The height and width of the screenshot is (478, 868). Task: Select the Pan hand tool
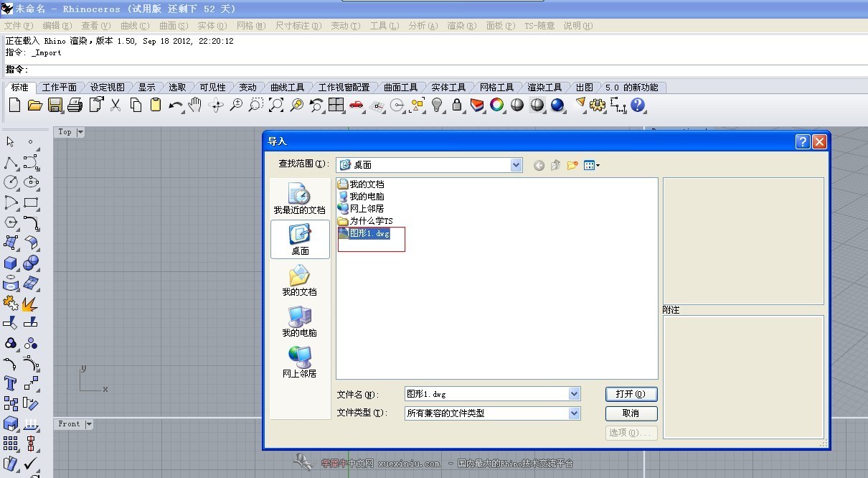click(195, 106)
